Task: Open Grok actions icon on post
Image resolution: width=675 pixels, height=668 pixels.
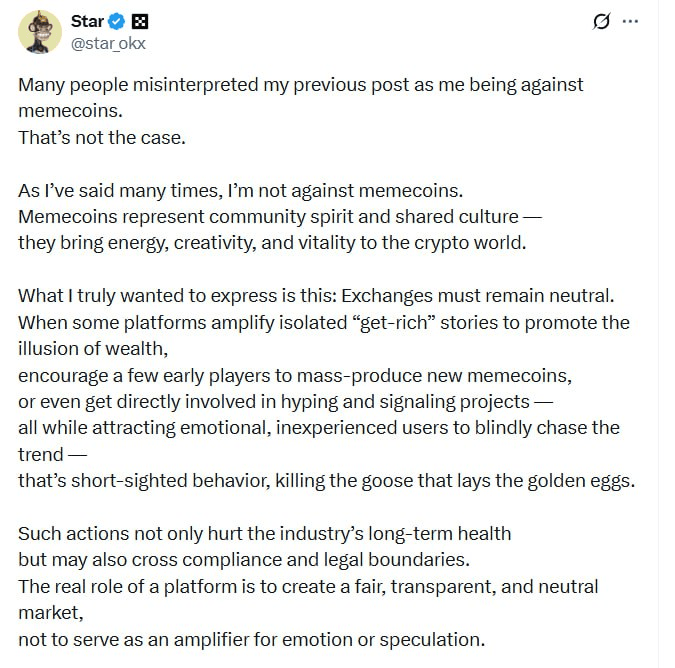Action: (x=601, y=21)
